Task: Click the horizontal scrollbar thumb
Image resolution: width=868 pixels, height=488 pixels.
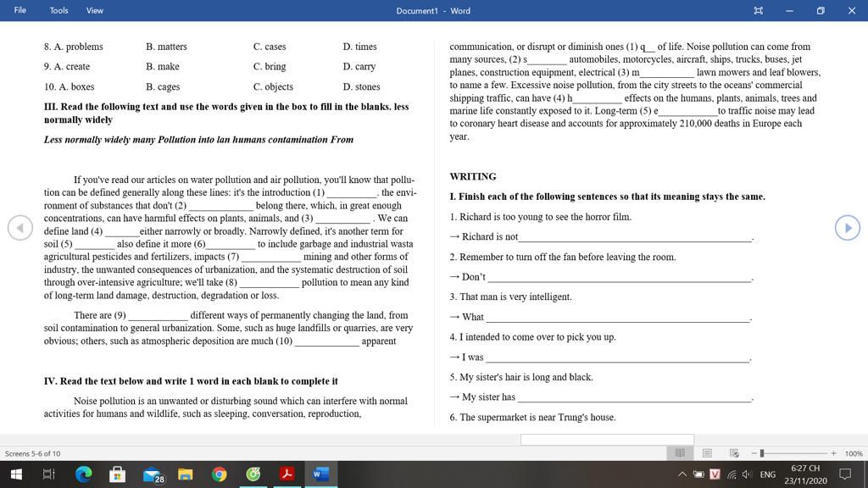Action: [x=607, y=440]
